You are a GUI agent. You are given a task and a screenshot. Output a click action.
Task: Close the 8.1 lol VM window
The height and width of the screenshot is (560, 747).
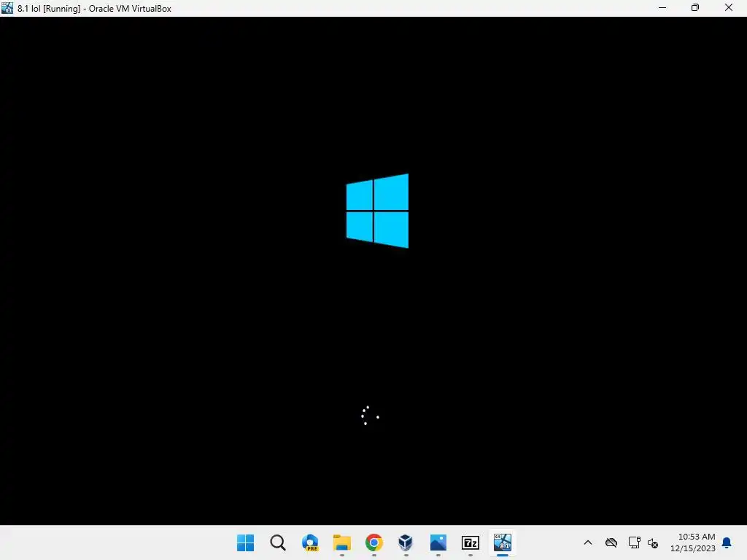(x=729, y=7)
